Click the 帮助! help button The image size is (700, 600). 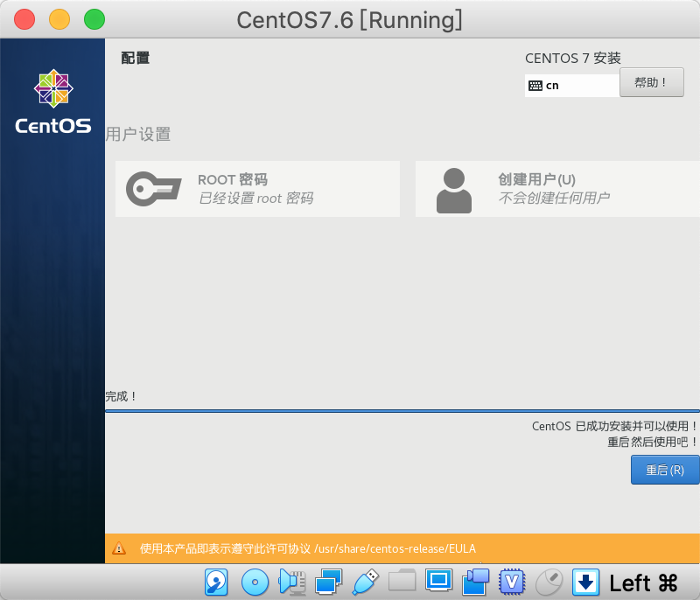tap(652, 82)
